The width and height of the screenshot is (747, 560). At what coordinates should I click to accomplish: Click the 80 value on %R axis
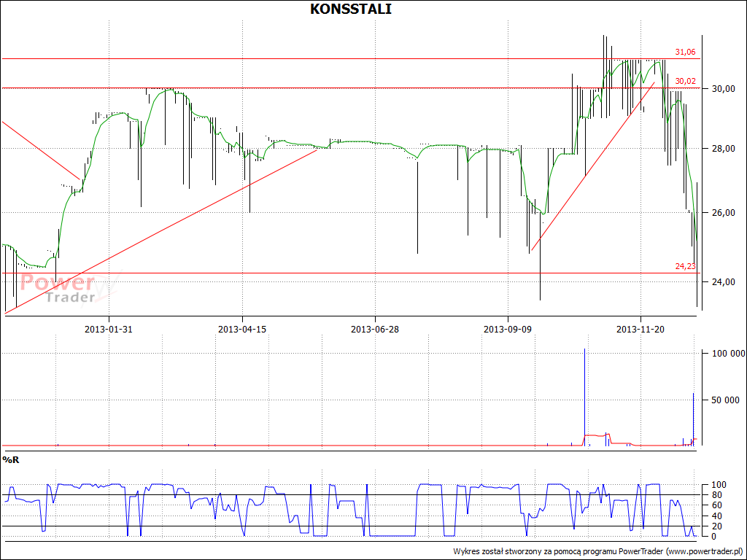(x=716, y=495)
